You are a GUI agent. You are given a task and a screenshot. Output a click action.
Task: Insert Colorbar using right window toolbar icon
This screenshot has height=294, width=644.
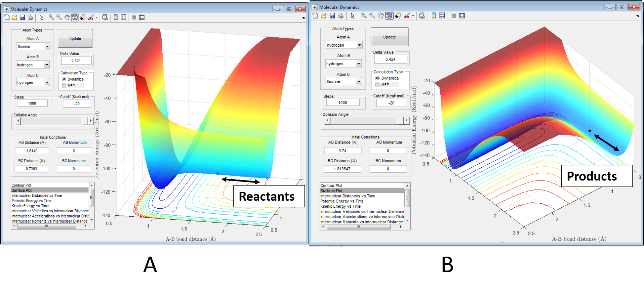pos(433,16)
